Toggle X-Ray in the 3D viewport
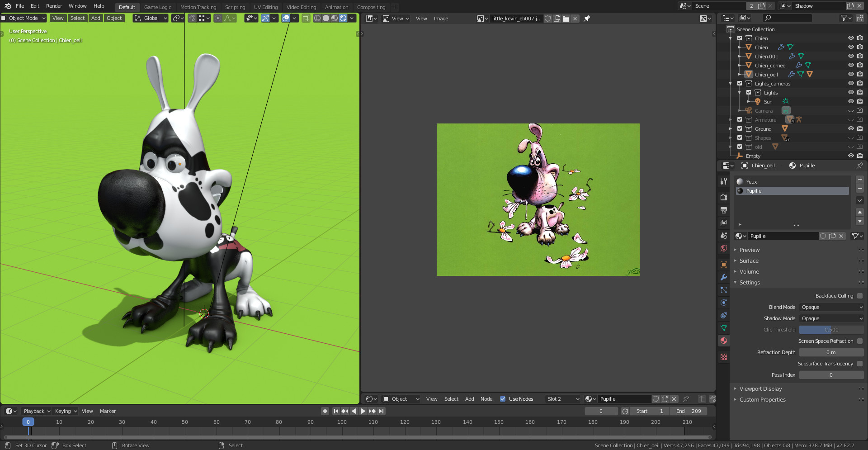The width and height of the screenshot is (868, 450). point(306,18)
